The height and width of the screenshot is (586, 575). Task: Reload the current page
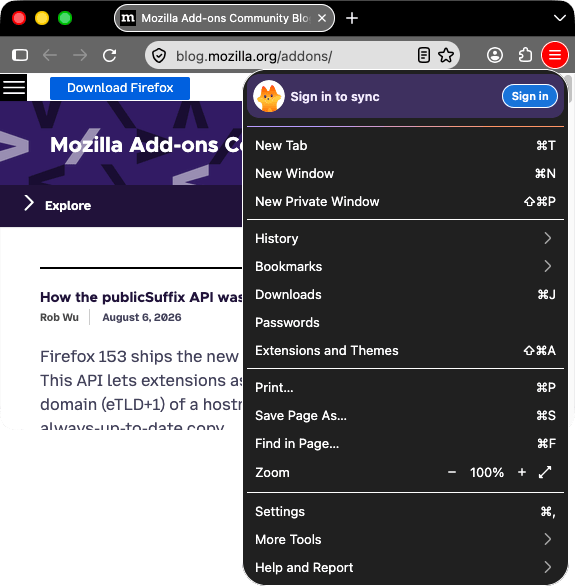(109, 55)
